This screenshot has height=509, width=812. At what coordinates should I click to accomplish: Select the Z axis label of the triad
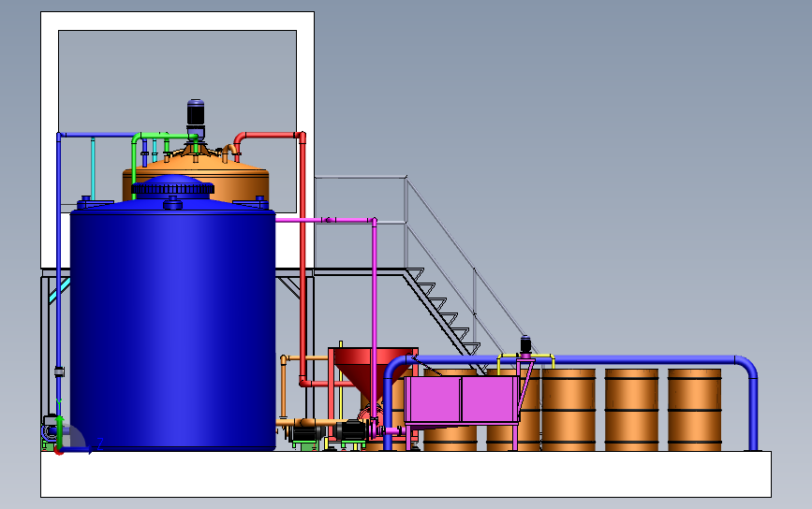tap(100, 444)
